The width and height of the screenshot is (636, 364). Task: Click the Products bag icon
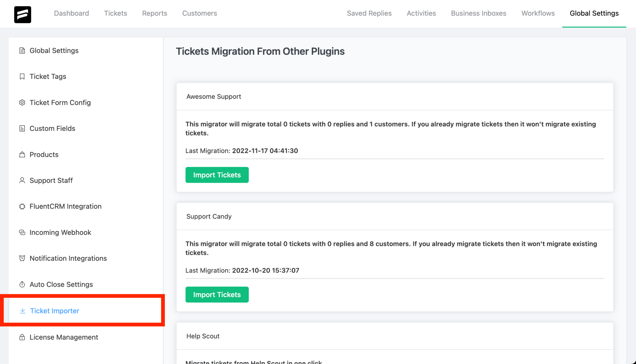[x=22, y=155]
